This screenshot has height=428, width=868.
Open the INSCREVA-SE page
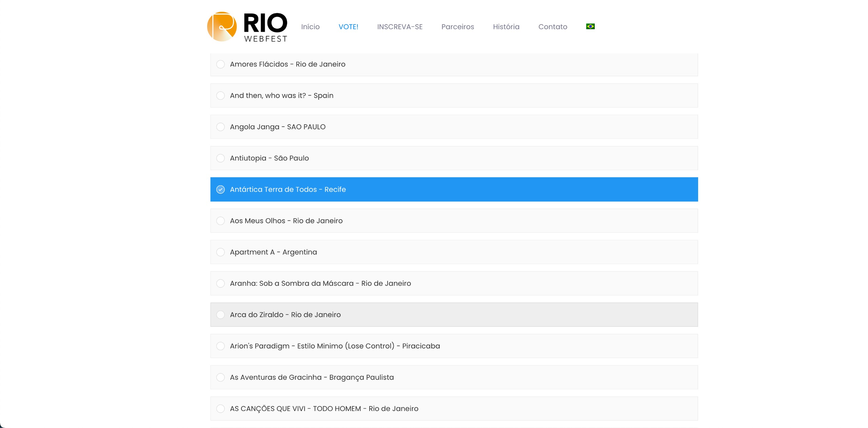pyautogui.click(x=400, y=27)
